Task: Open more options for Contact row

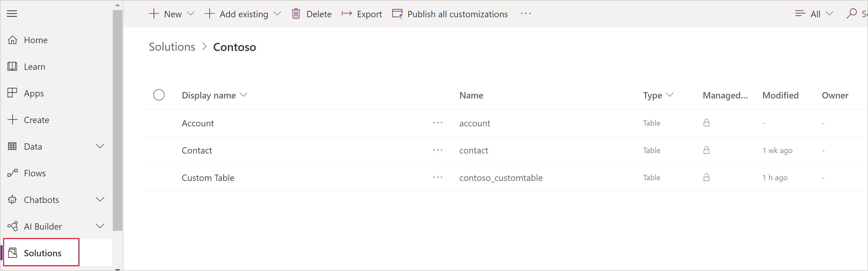Action: (x=437, y=150)
